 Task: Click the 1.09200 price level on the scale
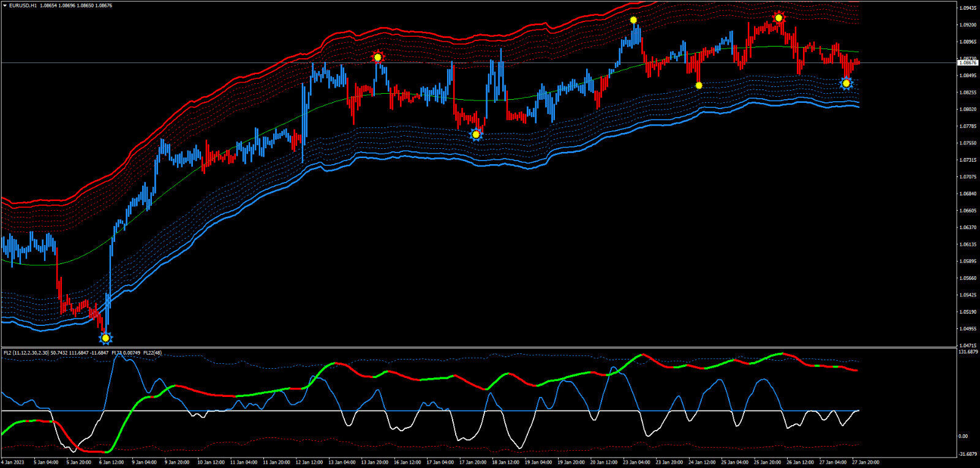click(968, 25)
